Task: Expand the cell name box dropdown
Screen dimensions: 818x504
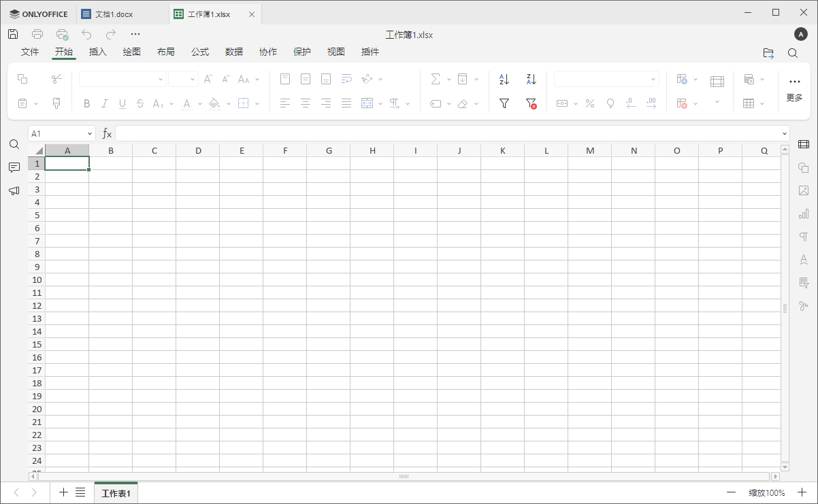Action: 90,134
